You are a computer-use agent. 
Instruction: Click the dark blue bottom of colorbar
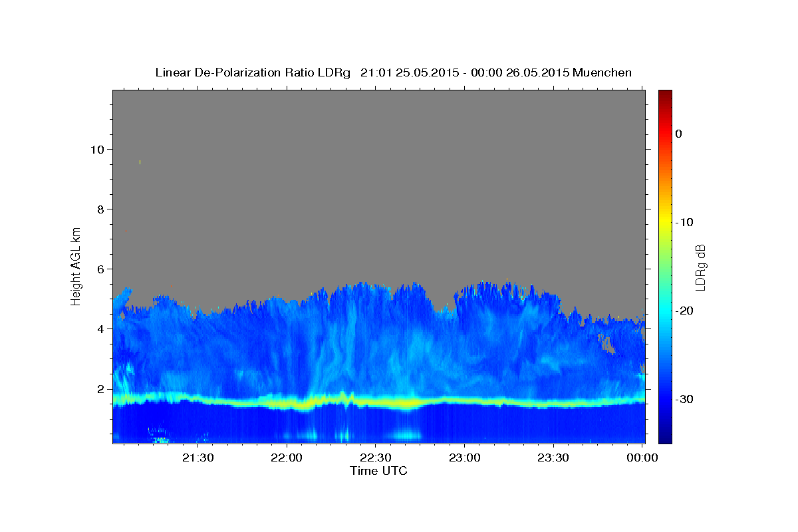click(665, 439)
